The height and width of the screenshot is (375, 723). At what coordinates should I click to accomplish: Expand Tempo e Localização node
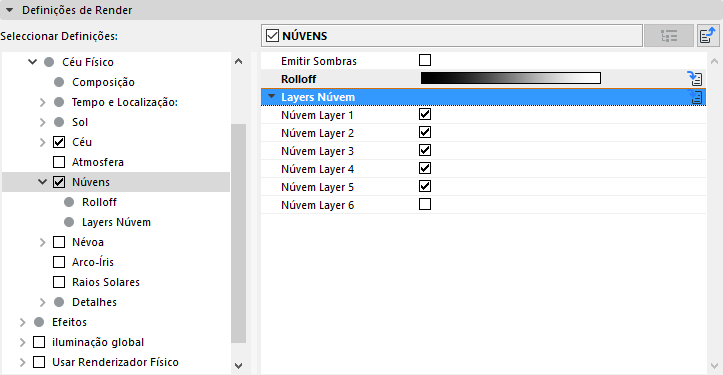42,102
